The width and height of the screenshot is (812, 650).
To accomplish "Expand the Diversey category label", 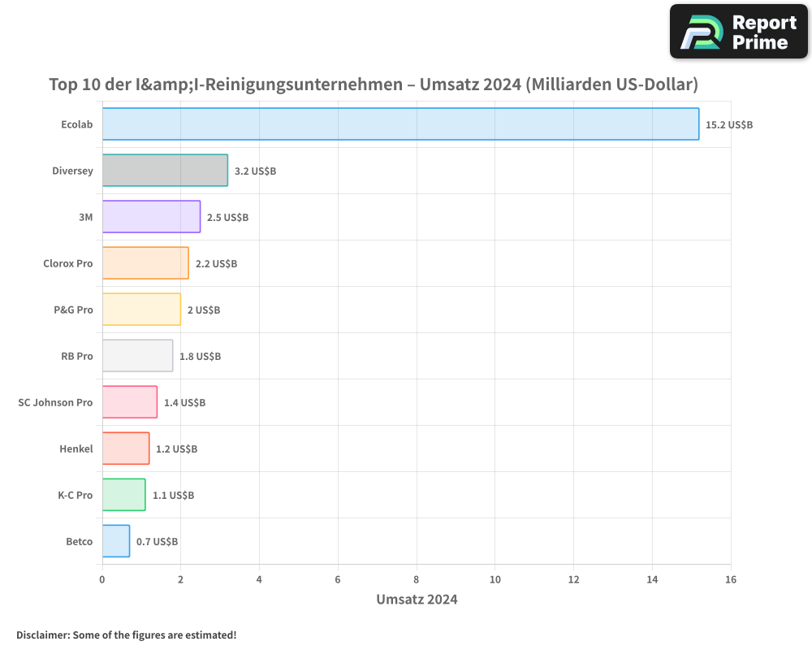I will point(73,171).
